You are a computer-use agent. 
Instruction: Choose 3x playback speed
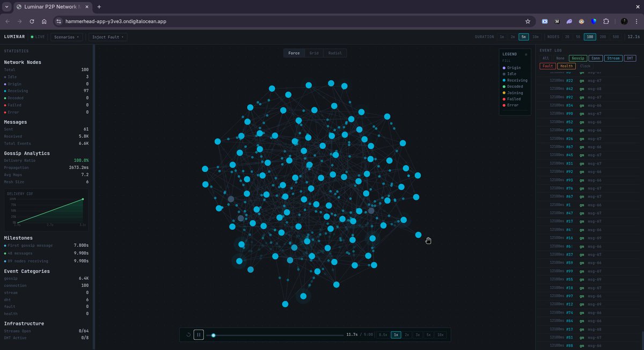point(418,334)
